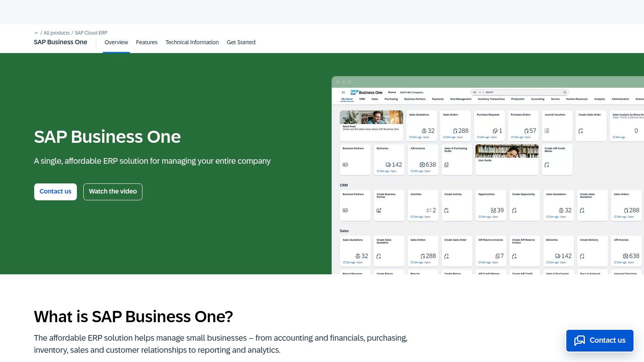Click the 'A single, affordable ERP solution' subtitle

click(152, 161)
